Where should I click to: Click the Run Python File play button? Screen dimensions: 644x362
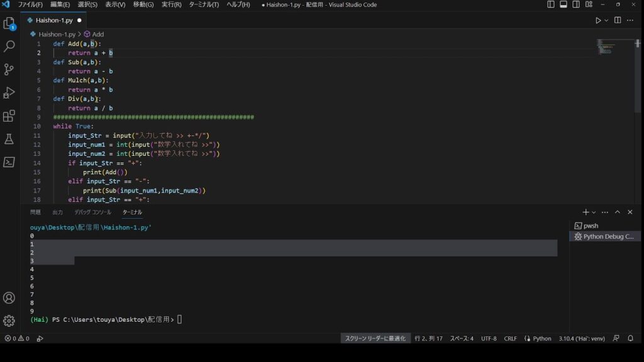pyautogui.click(x=598, y=20)
